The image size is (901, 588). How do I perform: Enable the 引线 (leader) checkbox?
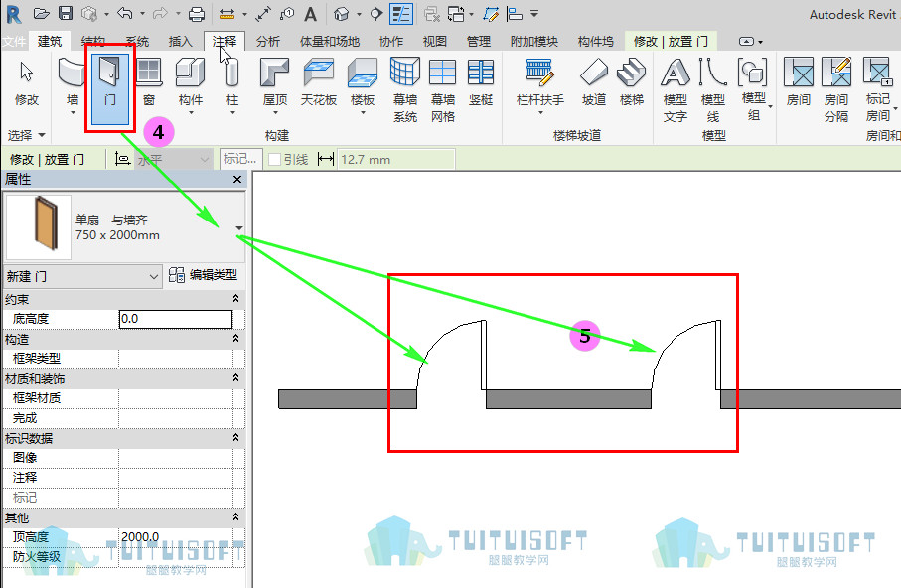click(x=274, y=159)
